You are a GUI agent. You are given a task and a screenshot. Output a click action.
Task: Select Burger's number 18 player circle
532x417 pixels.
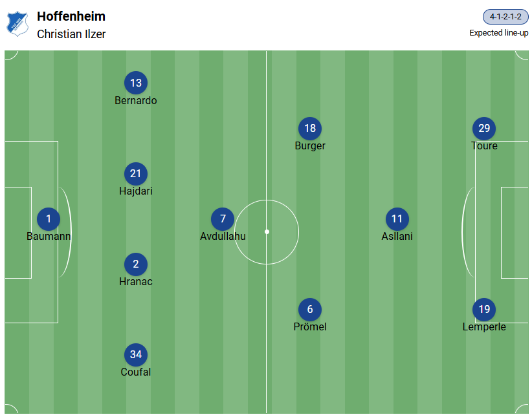(x=310, y=129)
